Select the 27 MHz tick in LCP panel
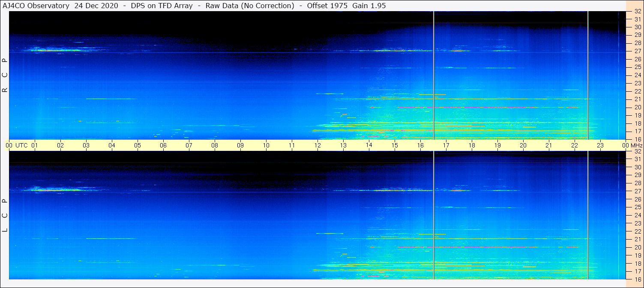This screenshot has width=644, height=288. (638, 191)
